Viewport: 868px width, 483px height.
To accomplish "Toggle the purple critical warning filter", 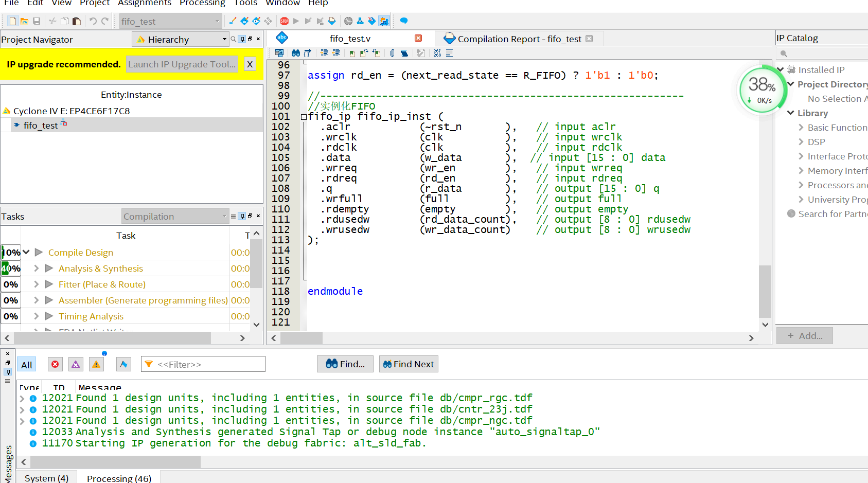I will pos(76,364).
